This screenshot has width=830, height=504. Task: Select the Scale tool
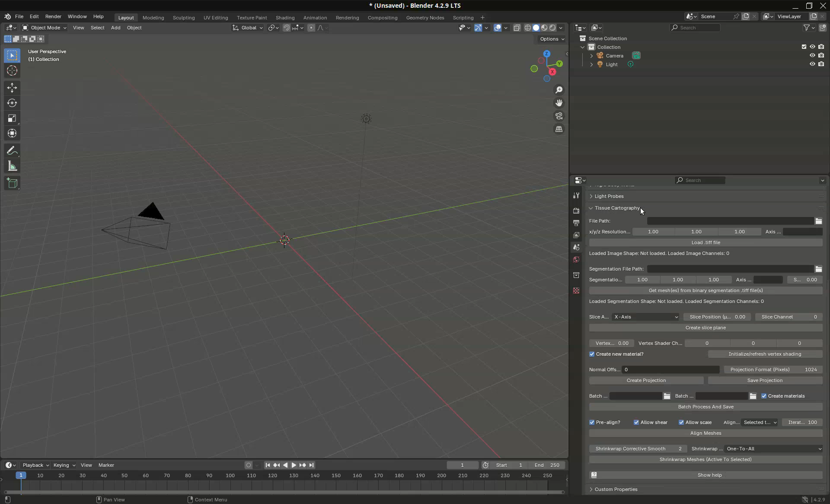12,118
